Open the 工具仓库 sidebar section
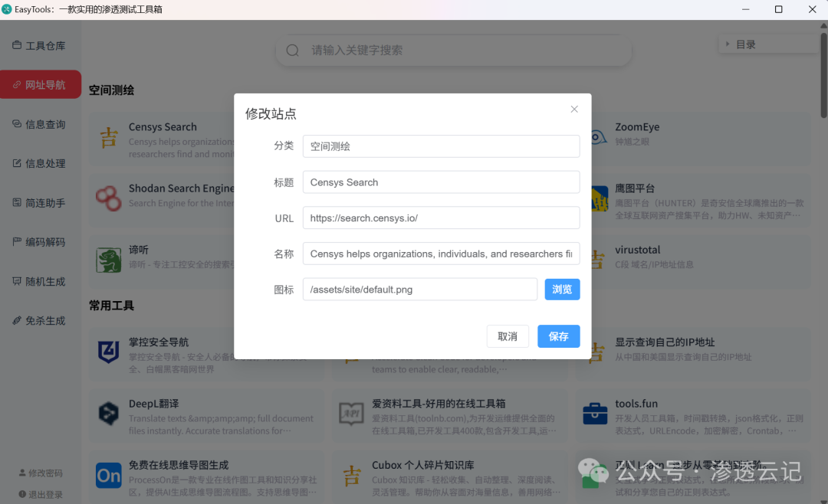 (40, 46)
